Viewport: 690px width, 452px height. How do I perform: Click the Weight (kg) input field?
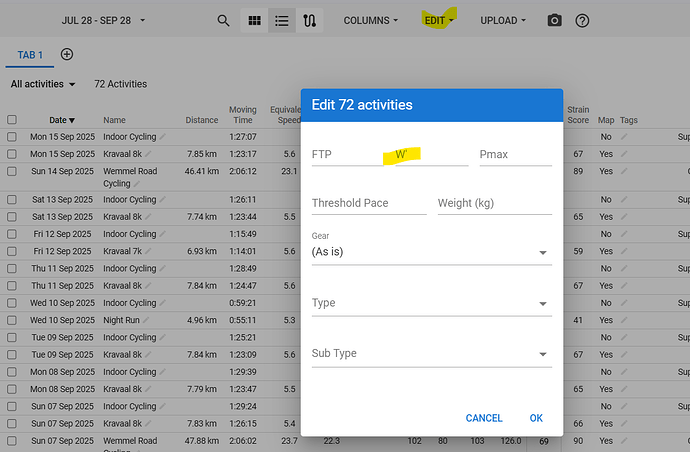(x=495, y=203)
